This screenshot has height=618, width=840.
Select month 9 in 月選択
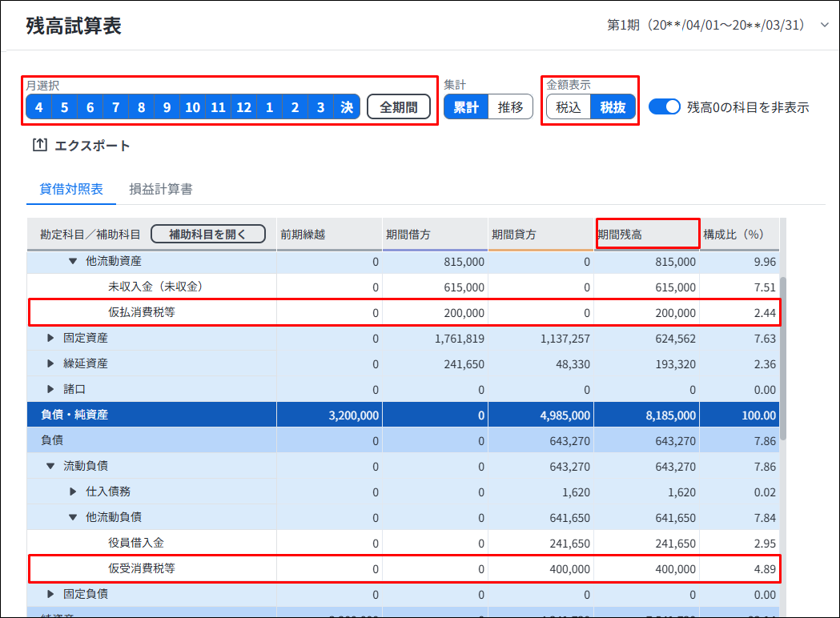pyautogui.click(x=167, y=107)
